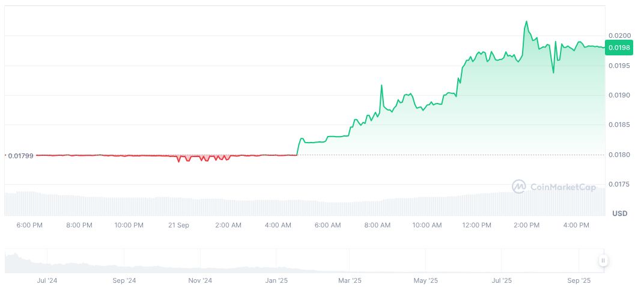Screen dimensions: 644x287
Task: Click the highest price peak on chart
Action: [526, 22]
